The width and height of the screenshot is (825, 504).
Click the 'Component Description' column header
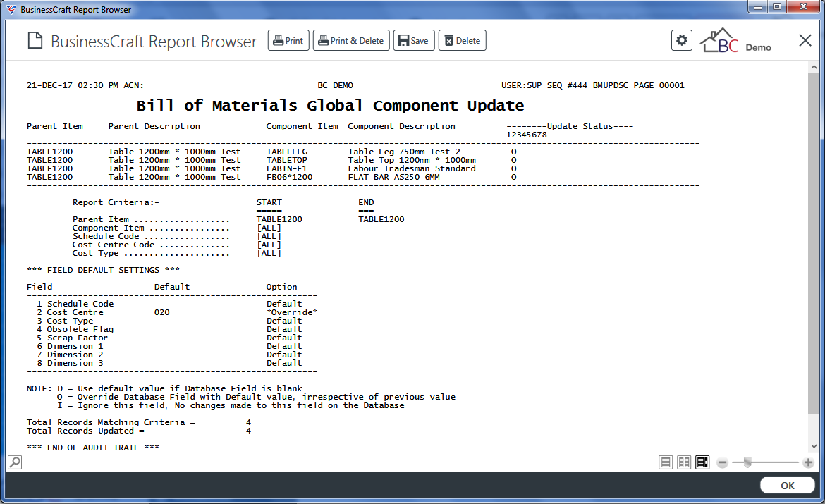click(x=401, y=126)
